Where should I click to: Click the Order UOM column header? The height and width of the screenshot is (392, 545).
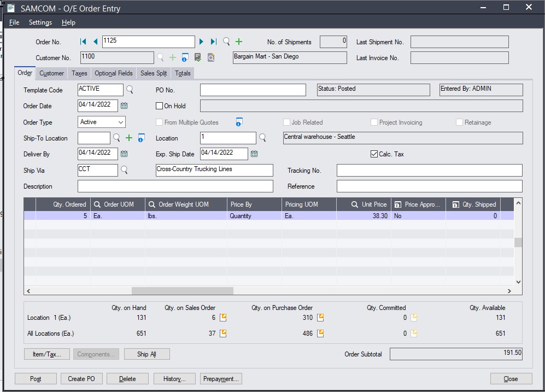click(118, 204)
